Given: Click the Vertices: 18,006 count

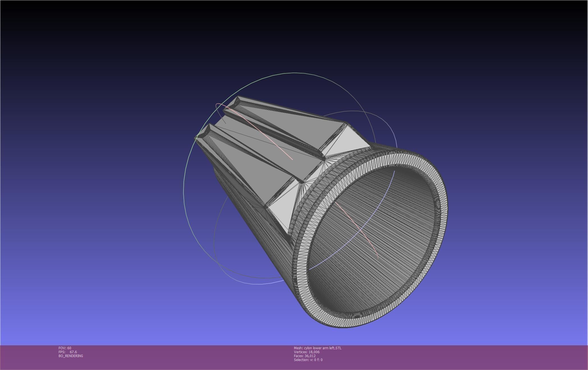Looking at the screenshot, I should click(307, 352).
